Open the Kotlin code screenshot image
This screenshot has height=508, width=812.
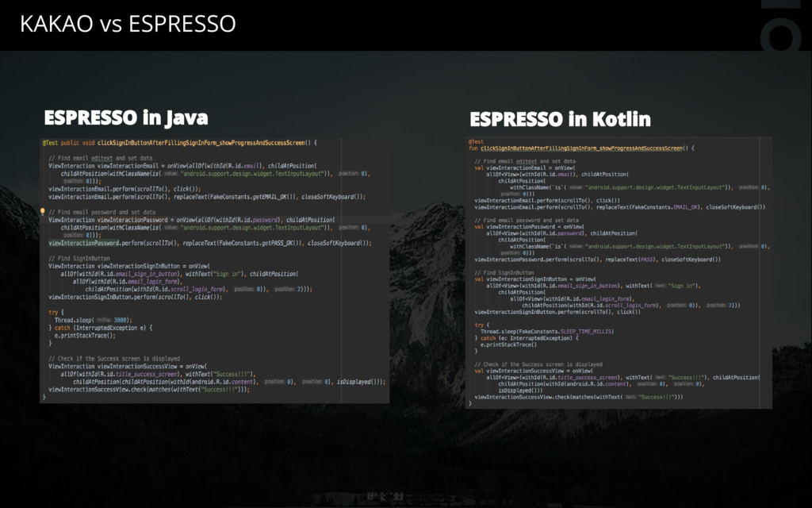coord(619,273)
